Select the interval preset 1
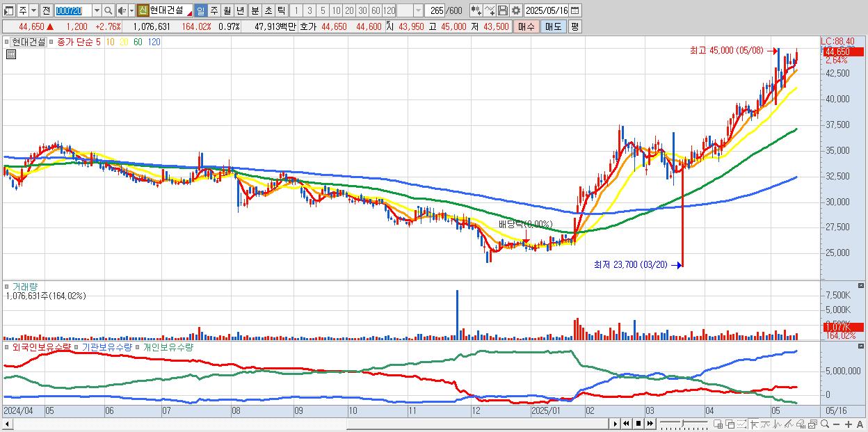The height and width of the screenshot is (432, 868). (x=296, y=10)
